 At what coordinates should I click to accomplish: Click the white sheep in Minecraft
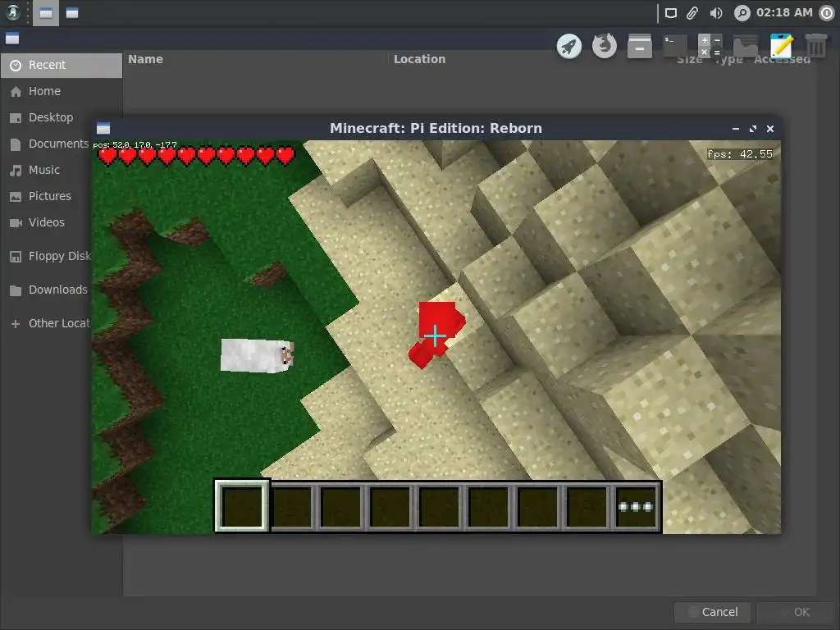pos(257,355)
